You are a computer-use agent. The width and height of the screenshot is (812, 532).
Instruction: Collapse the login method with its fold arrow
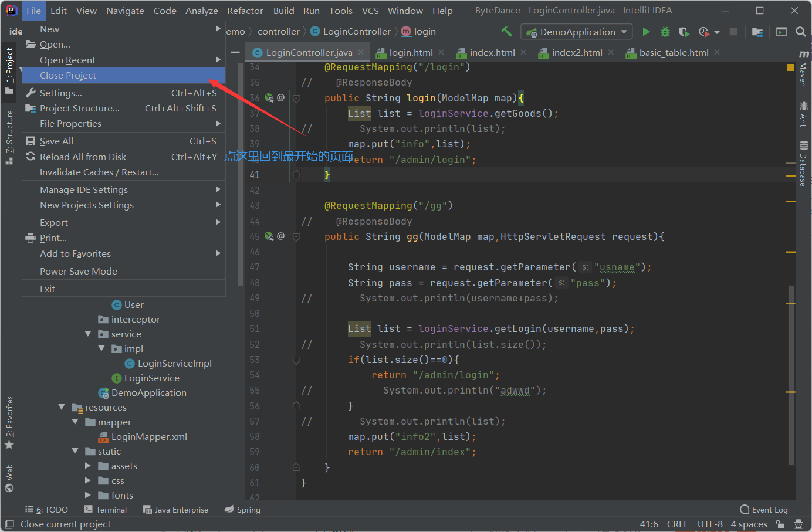295,98
